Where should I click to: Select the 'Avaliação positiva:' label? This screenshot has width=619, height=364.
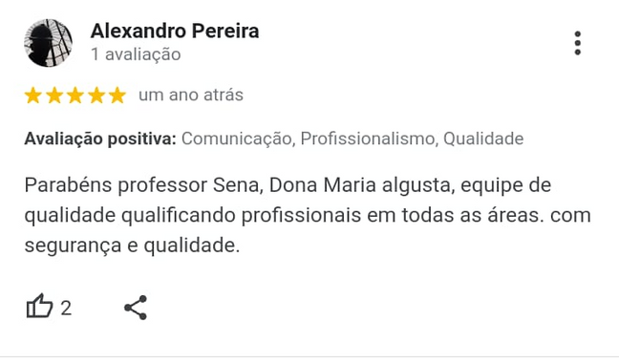100,139
